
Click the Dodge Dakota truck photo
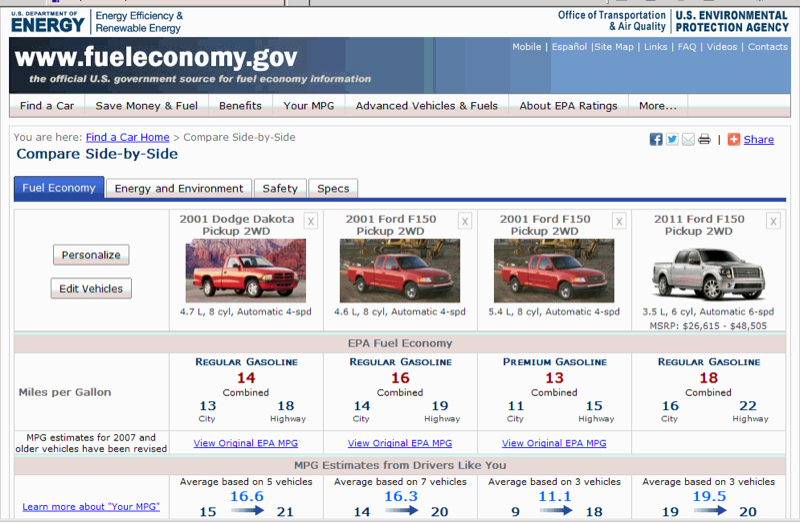coord(246,271)
